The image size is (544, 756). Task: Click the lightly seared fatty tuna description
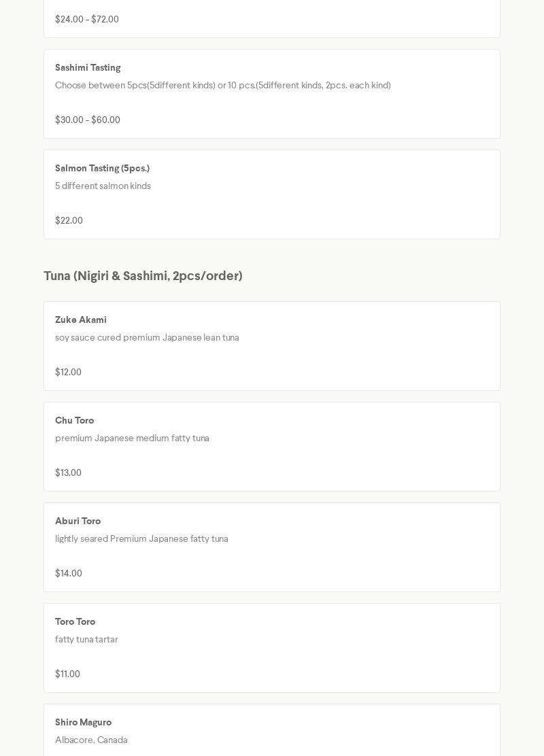point(141,539)
